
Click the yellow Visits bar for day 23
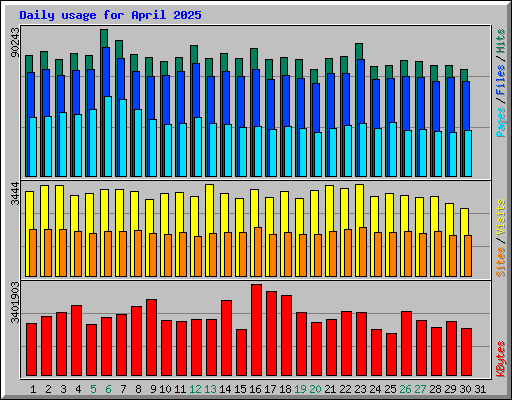360,206
